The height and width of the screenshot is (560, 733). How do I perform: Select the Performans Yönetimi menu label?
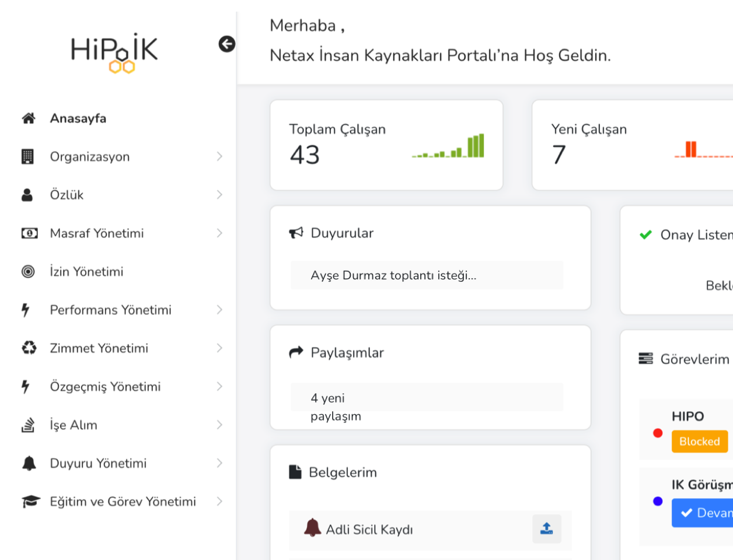click(111, 310)
